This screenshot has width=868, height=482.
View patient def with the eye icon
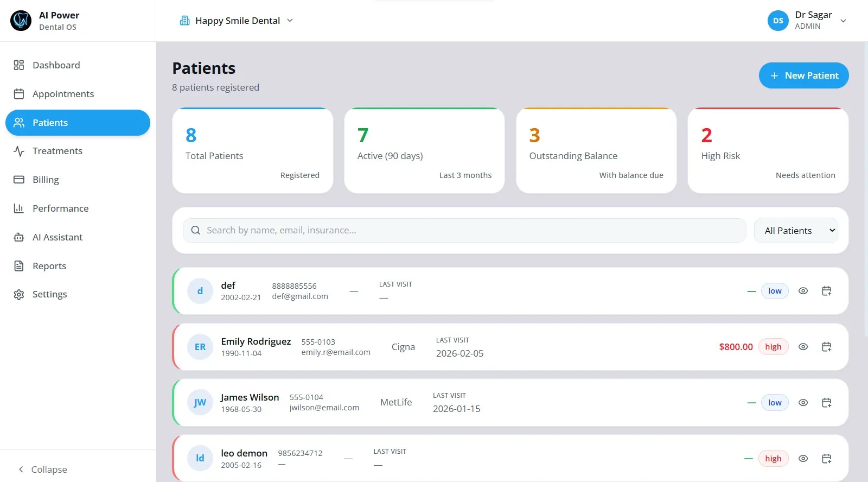(x=803, y=291)
